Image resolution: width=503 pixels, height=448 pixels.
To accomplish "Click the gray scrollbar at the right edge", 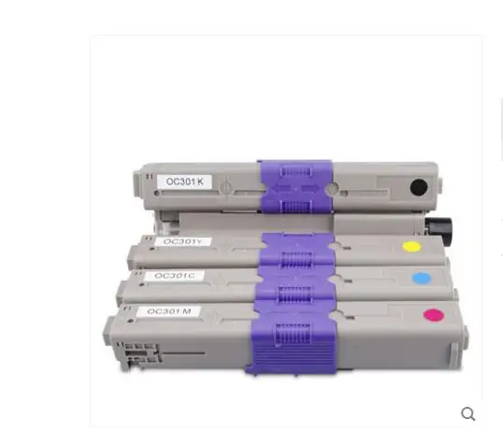I will tap(501, 129).
